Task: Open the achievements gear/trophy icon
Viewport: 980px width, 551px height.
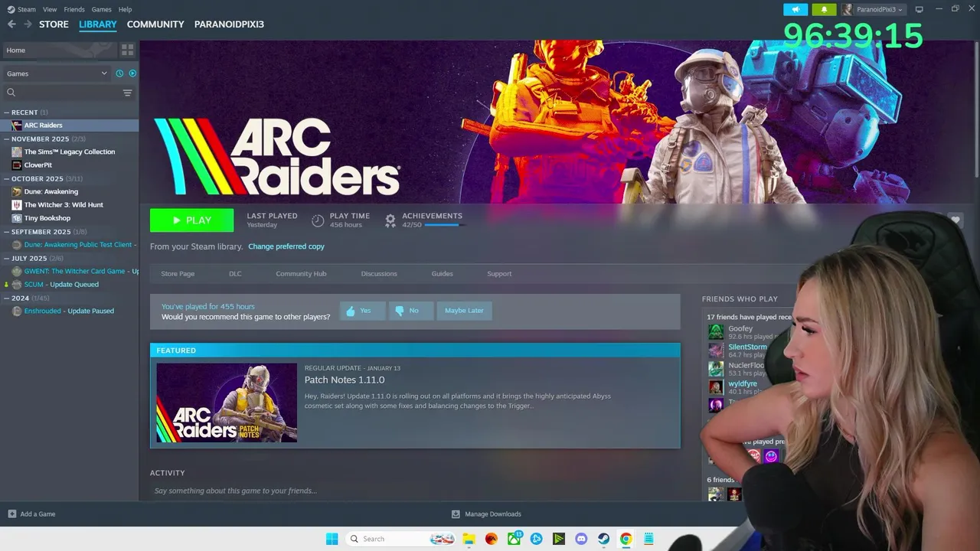Action: (390, 220)
